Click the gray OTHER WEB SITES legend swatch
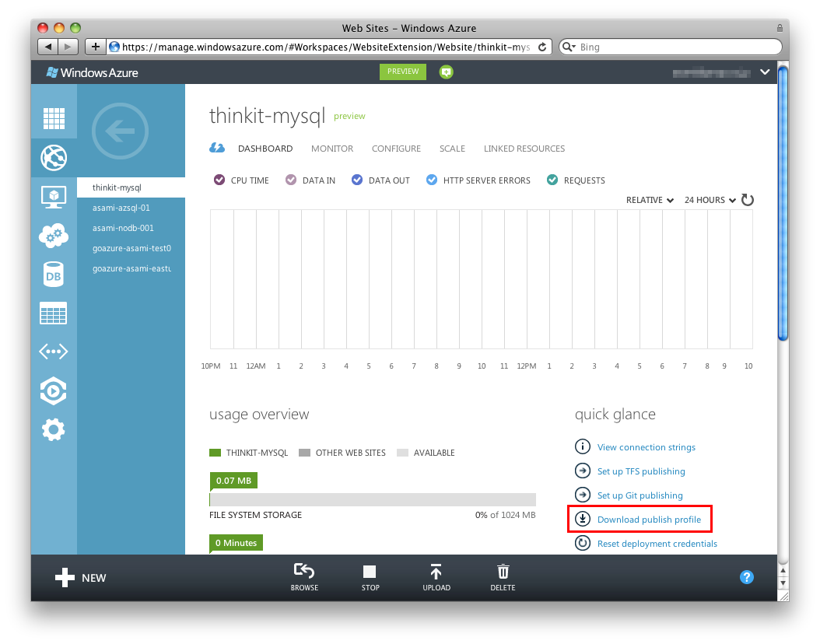The image size is (820, 644). click(x=304, y=452)
